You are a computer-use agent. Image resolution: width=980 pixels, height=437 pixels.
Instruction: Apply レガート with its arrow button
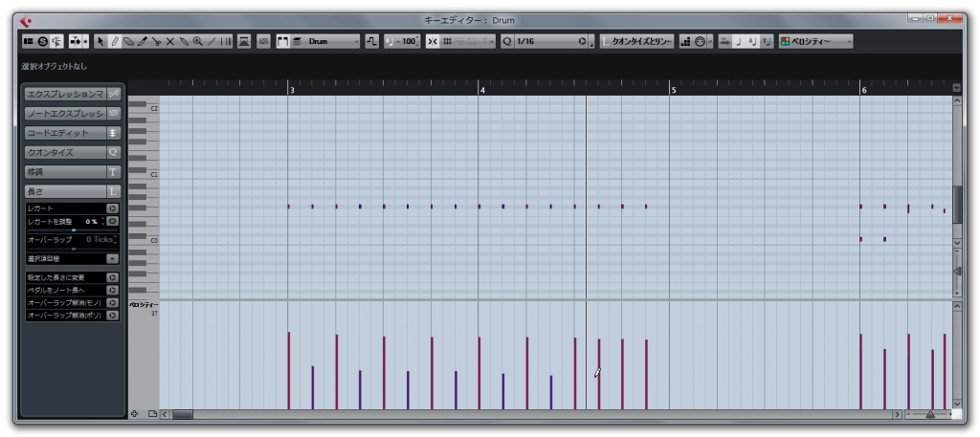pos(113,208)
